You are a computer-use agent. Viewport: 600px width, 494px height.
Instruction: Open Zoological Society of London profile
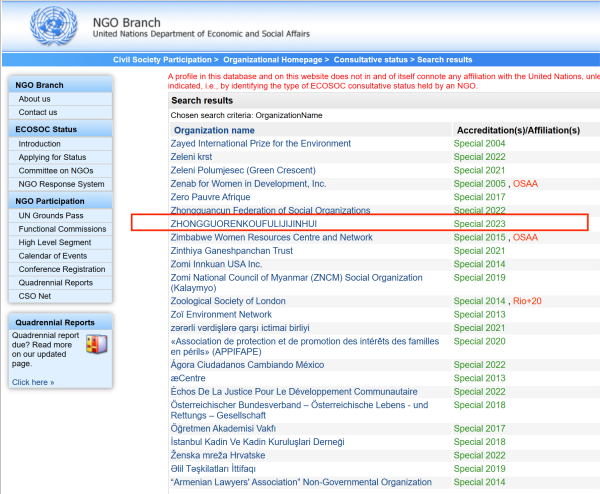tap(228, 301)
